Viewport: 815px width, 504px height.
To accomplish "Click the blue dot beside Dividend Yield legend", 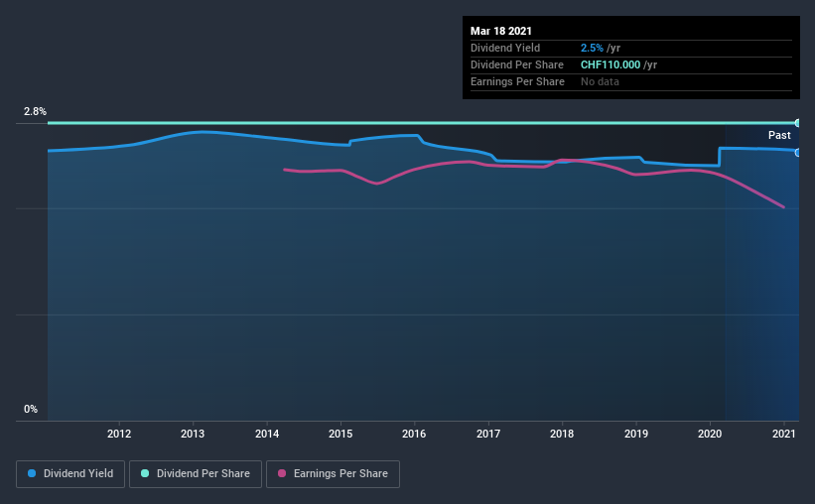I will 32,474.
